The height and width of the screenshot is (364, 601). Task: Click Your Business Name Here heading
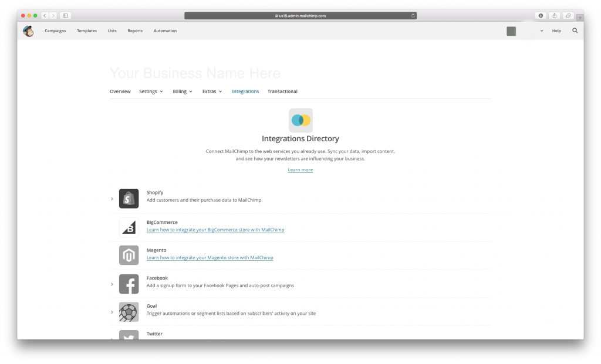coord(195,73)
